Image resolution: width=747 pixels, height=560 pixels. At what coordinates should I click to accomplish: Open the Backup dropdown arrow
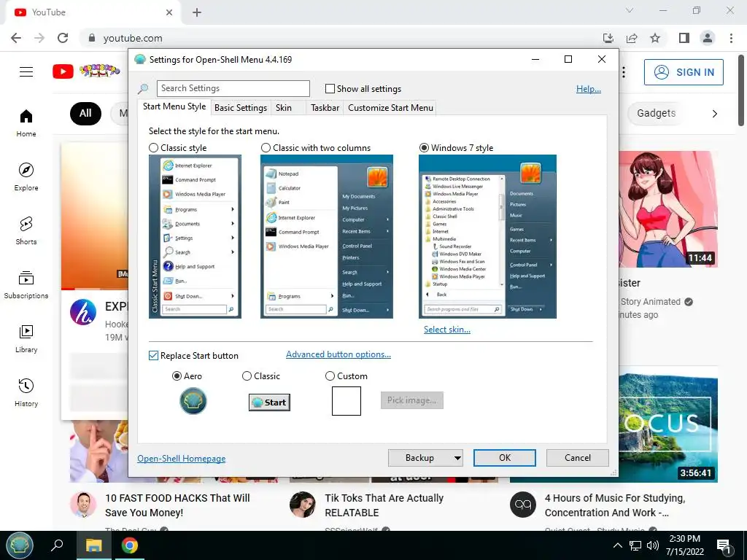point(457,458)
